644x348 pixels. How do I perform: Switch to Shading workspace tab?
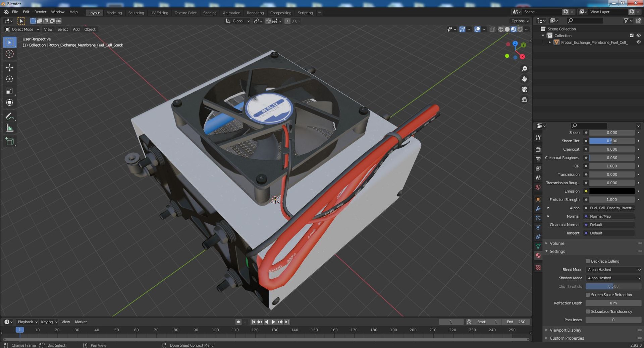tap(210, 13)
